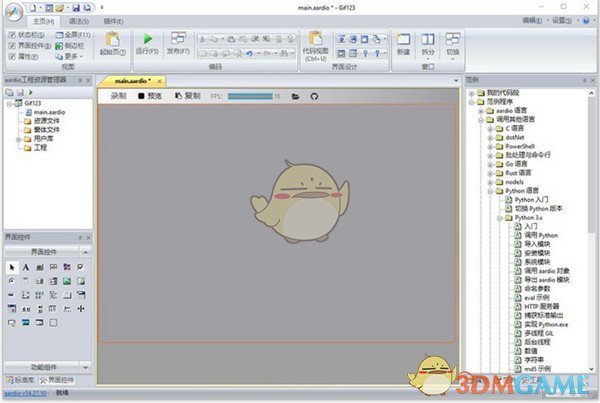Click the open folder icon in quick access toolbar
Screen dimensions: 600x403
[60, 8]
